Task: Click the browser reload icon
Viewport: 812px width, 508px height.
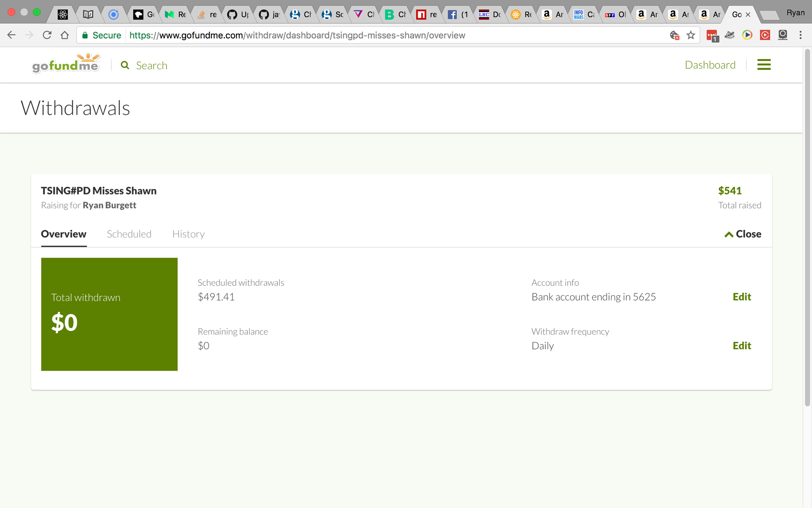Action: pyautogui.click(x=47, y=35)
